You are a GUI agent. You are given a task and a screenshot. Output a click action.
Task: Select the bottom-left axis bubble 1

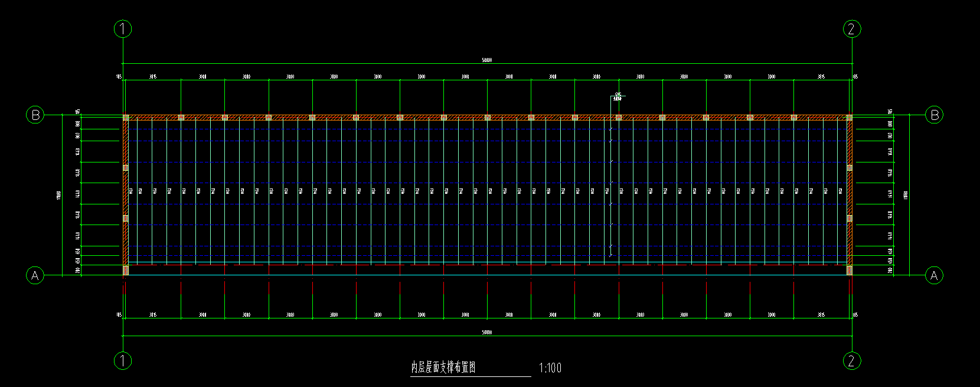[x=123, y=360]
